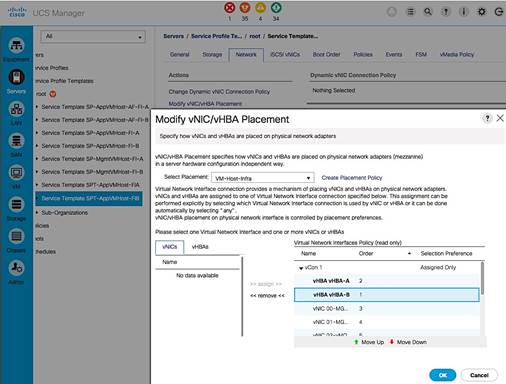Click the list menu icon in header

point(411,12)
